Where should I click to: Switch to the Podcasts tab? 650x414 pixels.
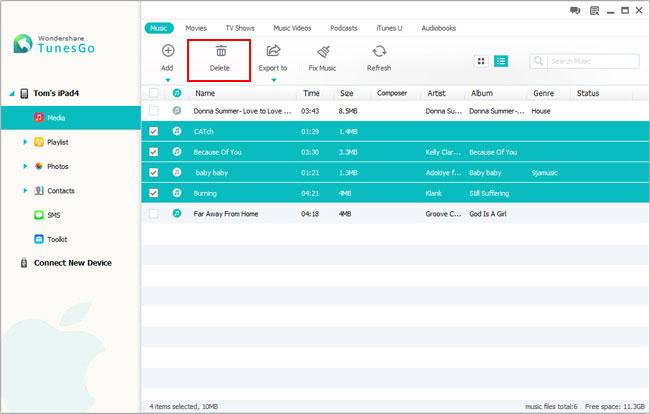(x=344, y=28)
